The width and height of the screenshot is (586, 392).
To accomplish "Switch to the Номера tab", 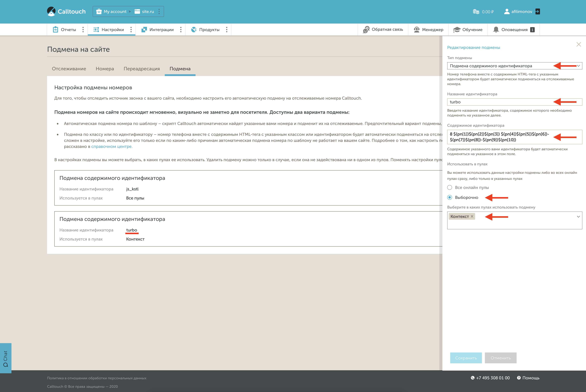I will click(x=105, y=69).
